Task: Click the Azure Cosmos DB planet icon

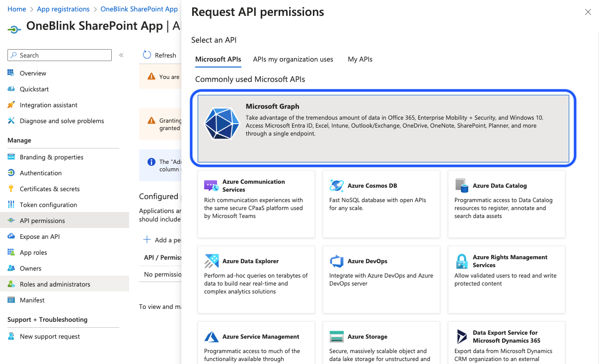Action: click(336, 186)
